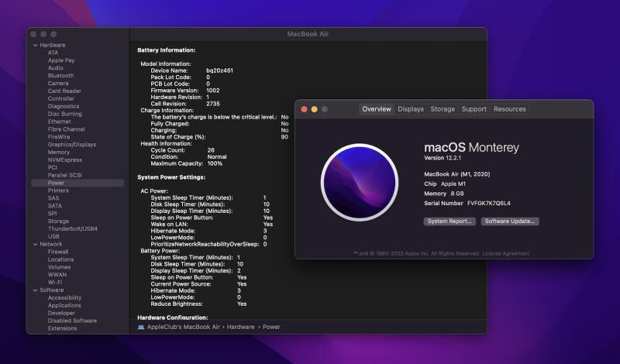This screenshot has width=620, height=364.
Task: Click the Software Update button
Action: tap(510, 221)
